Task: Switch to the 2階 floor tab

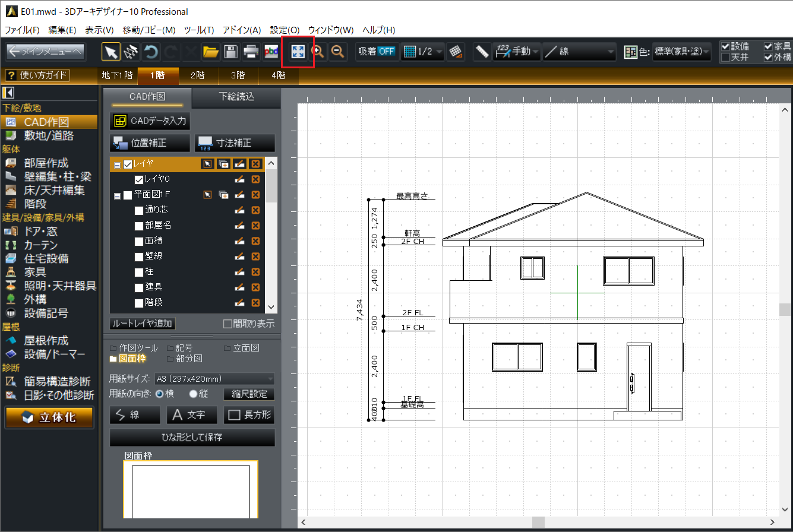Action: [198, 75]
